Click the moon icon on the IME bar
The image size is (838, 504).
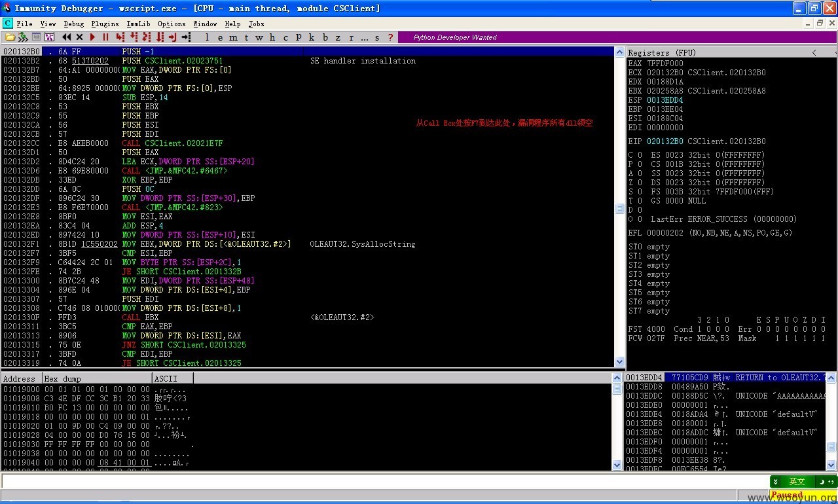821,481
